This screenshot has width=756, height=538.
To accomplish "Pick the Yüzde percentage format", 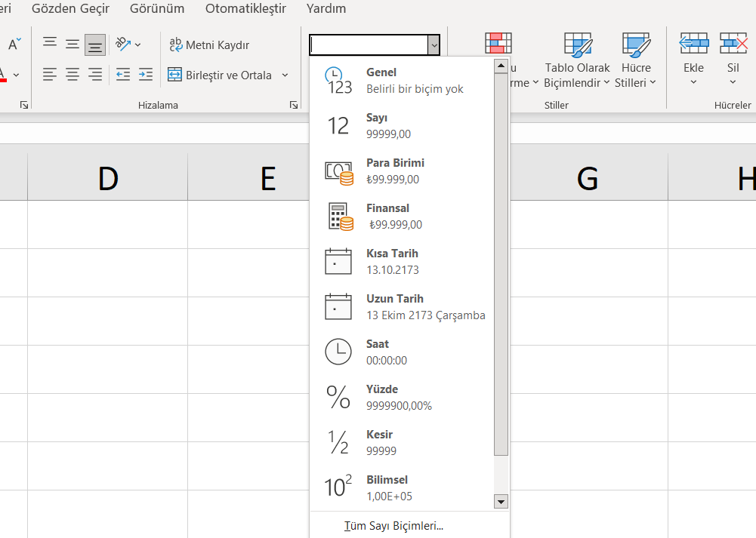I will point(402,398).
